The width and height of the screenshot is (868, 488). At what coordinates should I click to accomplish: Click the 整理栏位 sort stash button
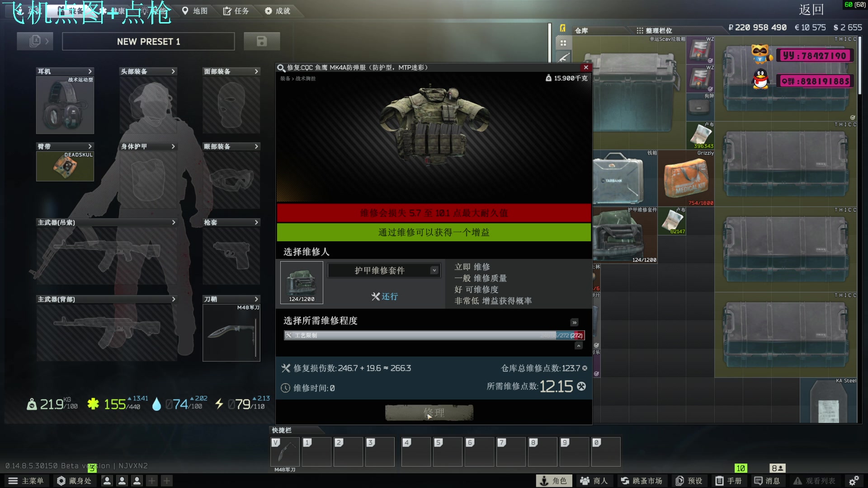click(x=654, y=31)
